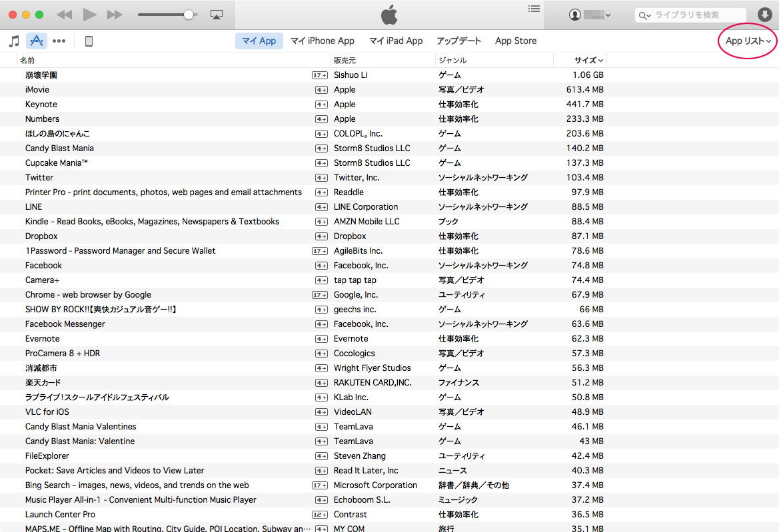
Task: Click the fast forward next button
Action: [x=114, y=15]
